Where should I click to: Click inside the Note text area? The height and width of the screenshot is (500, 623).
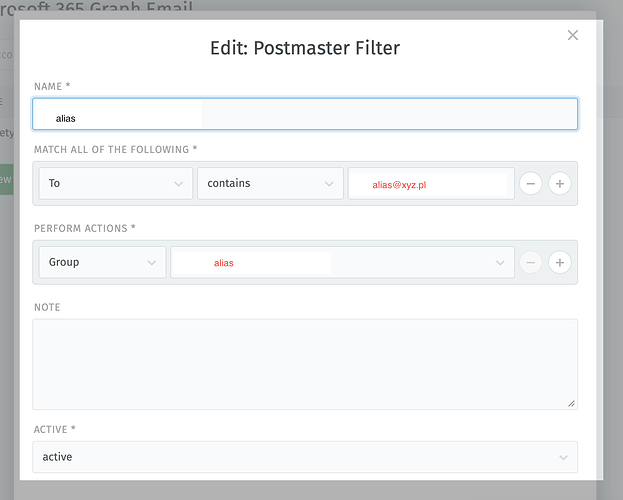coord(304,363)
